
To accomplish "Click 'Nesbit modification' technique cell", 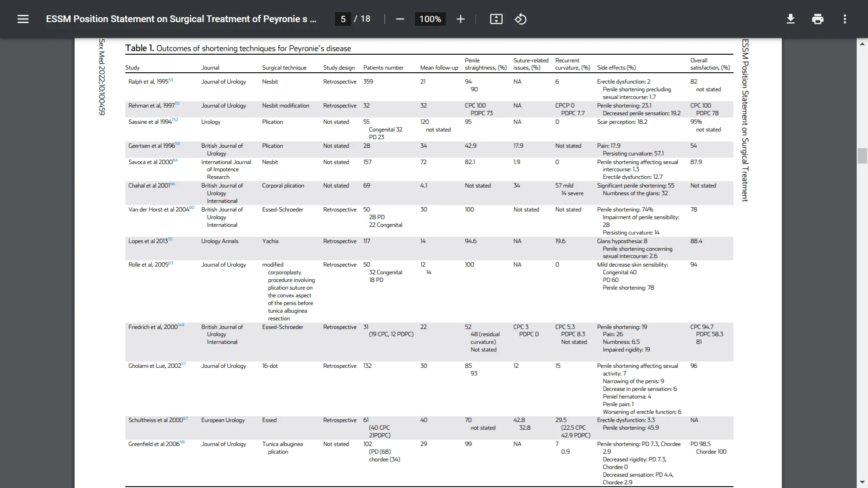I will (x=286, y=106).
